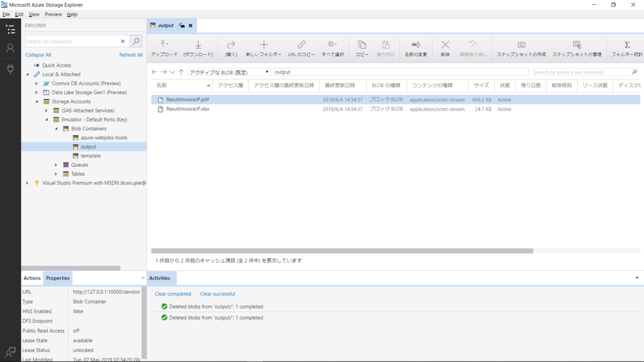Click the Clear successful link

point(217,294)
